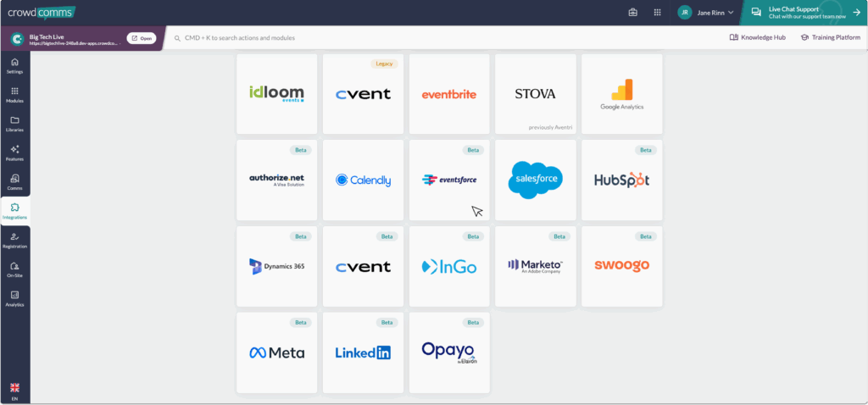868x405 pixels.
Task: Open the HubSpot integration tile
Action: [x=621, y=180]
